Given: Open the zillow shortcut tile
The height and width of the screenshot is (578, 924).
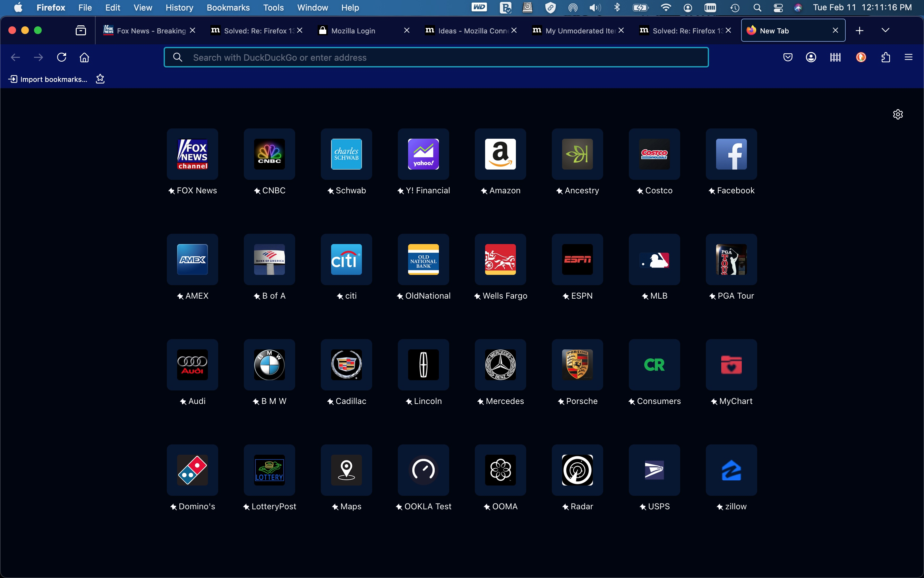Looking at the screenshot, I should pos(731,470).
